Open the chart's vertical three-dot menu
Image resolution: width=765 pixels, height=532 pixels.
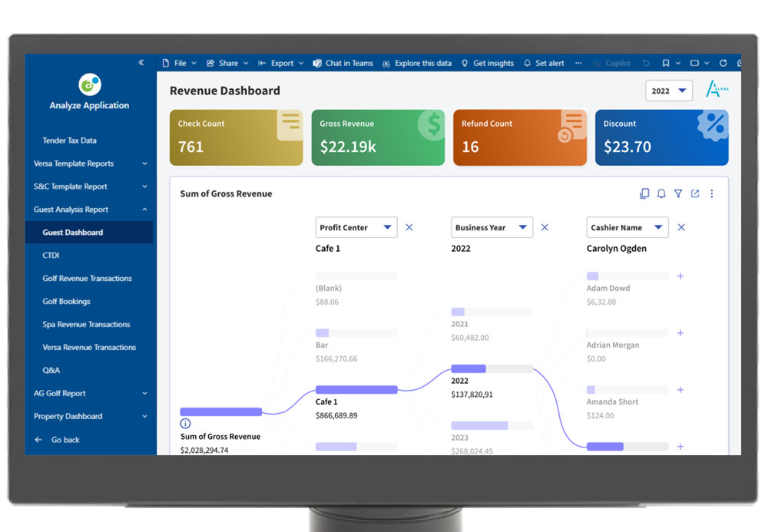coord(712,194)
